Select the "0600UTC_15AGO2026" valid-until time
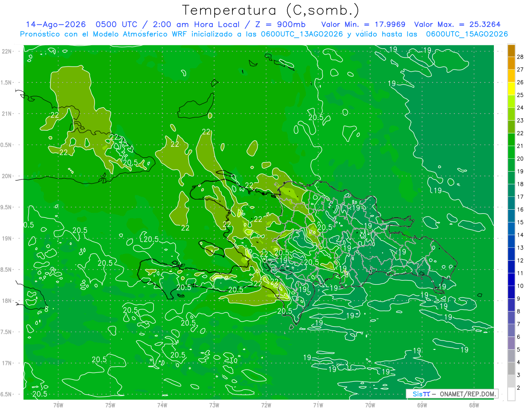Image resolution: width=532 pixels, height=411 pixels. tap(467, 34)
